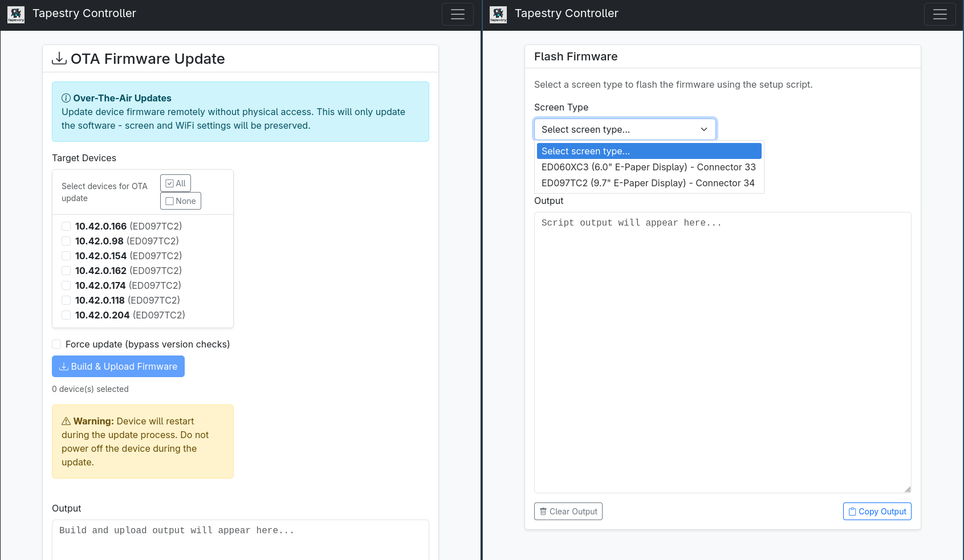Click the All devices select button
Viewport: 964px width, 560px height.
point(176,183)
